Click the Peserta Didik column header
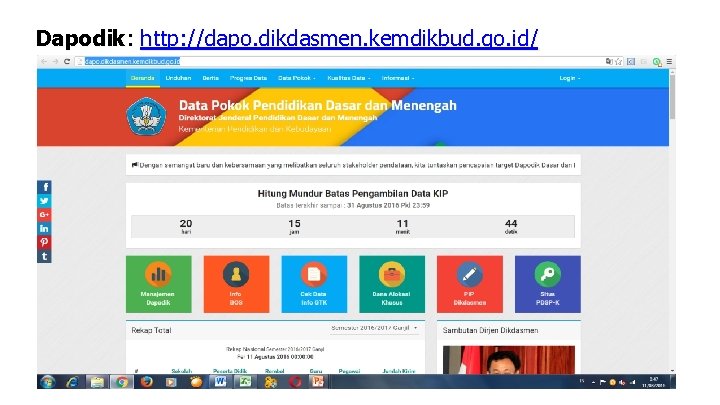This screenshot has height=405, width=720. click(230, 371)
